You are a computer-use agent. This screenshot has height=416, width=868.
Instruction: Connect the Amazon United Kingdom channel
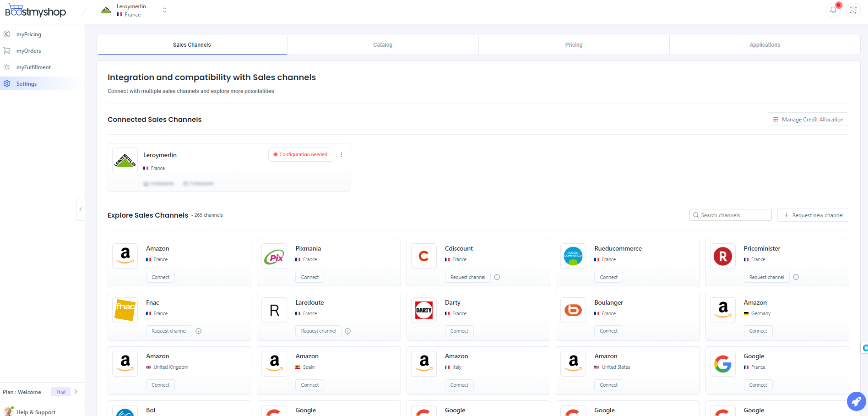(x=160, y=385)
